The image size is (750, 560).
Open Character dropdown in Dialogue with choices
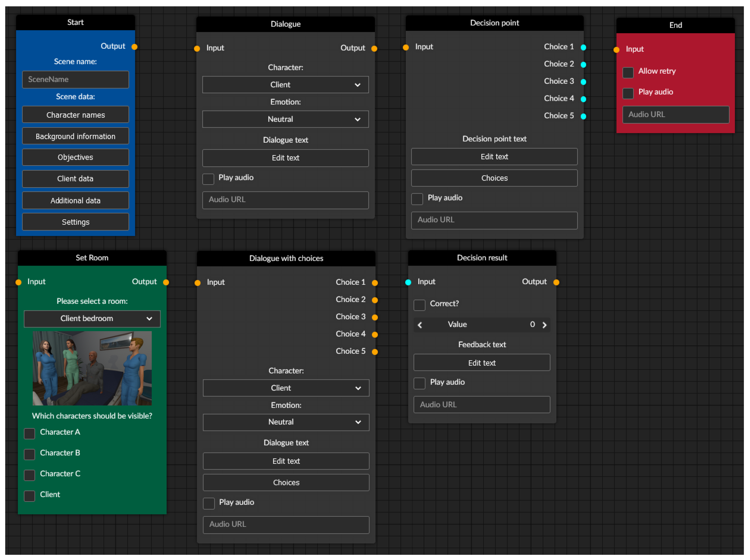point(286,388)
